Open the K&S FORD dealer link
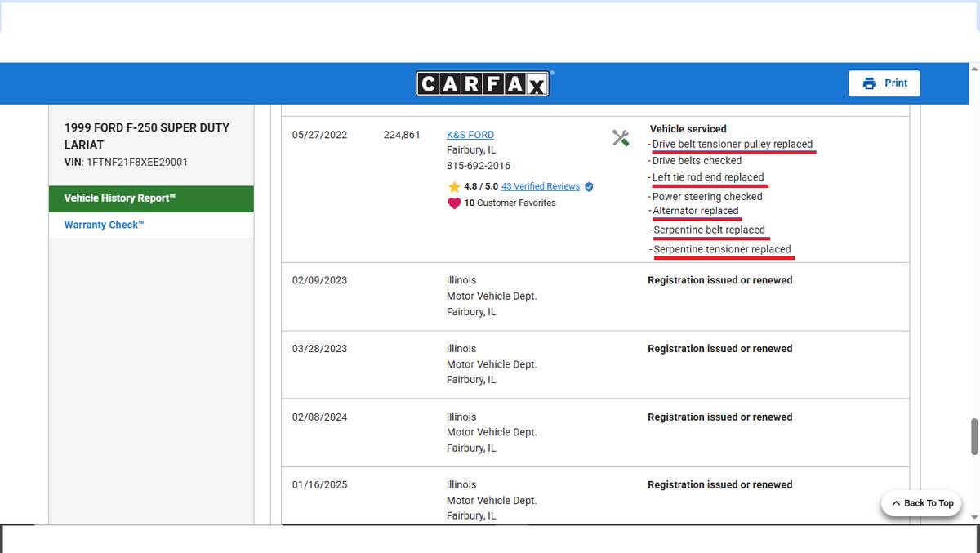This screenshot has width=980, height=553. pyautogui.click(x=470, y=135)
